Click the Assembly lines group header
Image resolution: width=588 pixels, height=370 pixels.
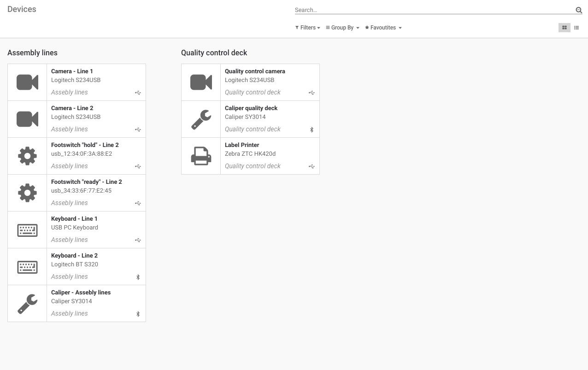[x=32, y=53]
